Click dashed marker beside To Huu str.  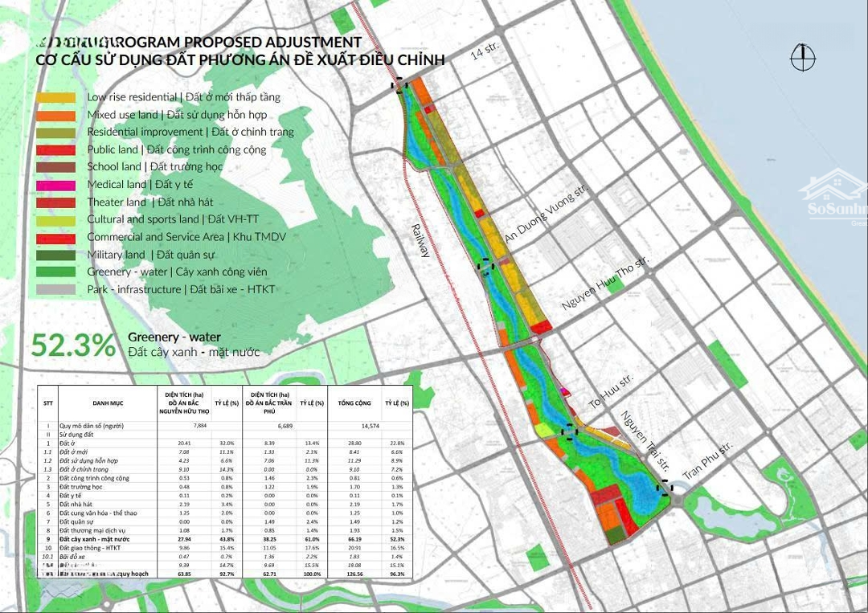pos(570,431)
